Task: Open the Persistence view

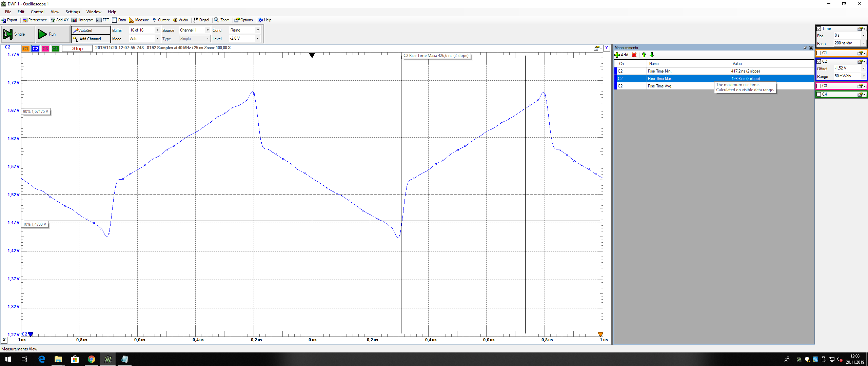Action: point(34,20)
